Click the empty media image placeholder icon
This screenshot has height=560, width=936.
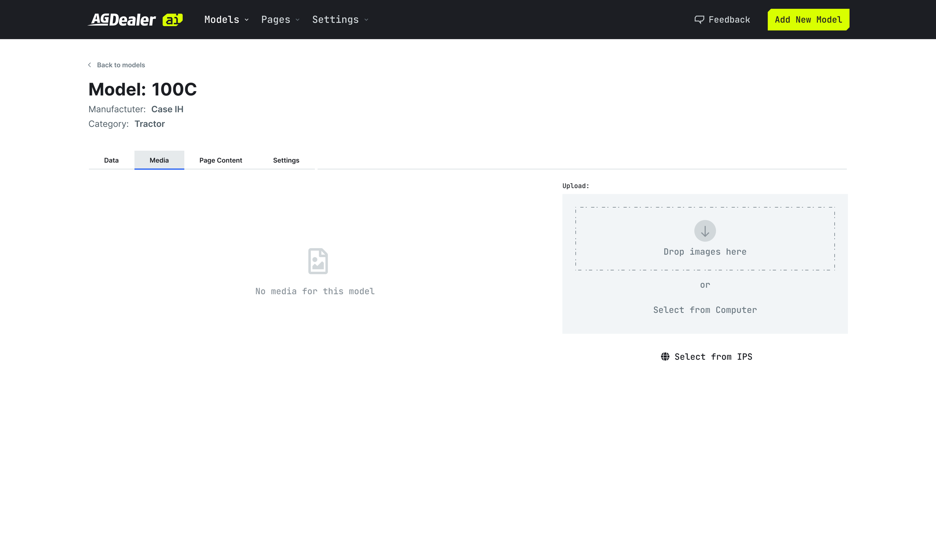318,261
